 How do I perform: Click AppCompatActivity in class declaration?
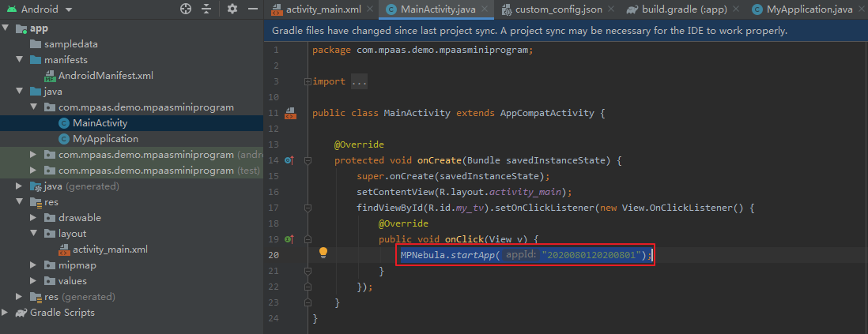click(x=547, y=114)
